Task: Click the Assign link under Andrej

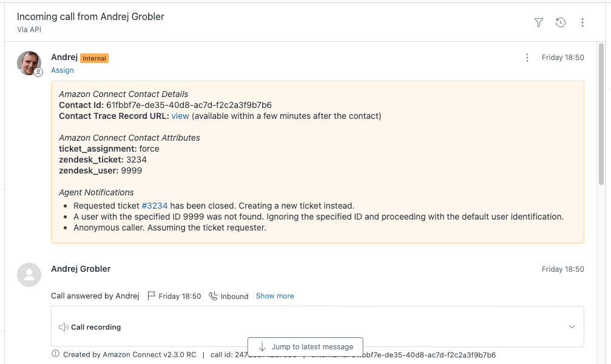Action: tap(62, 70)
